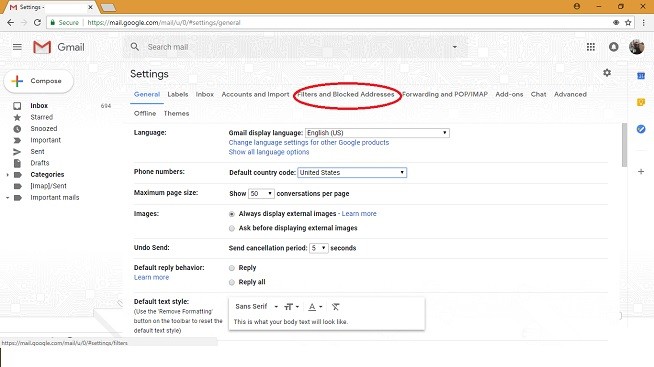The image size is (654, 367).
Task: Click the Sent arrow icon
Action: coord(17,152)
